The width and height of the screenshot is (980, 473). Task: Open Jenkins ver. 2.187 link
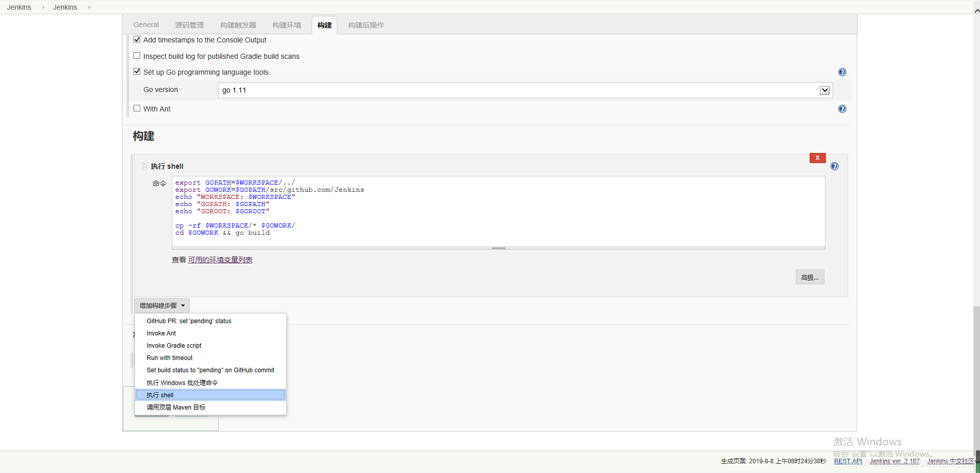pyautogui.click(x=895, y=461)
